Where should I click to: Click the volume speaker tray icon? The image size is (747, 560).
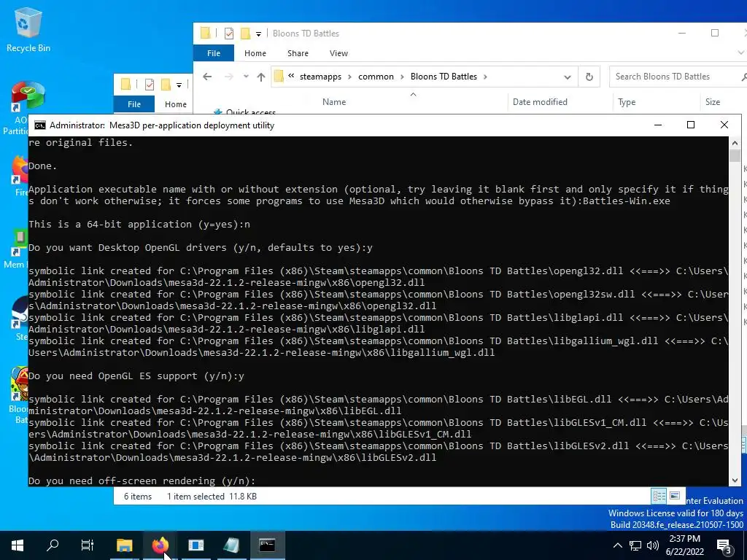click(x=653, y=545)
